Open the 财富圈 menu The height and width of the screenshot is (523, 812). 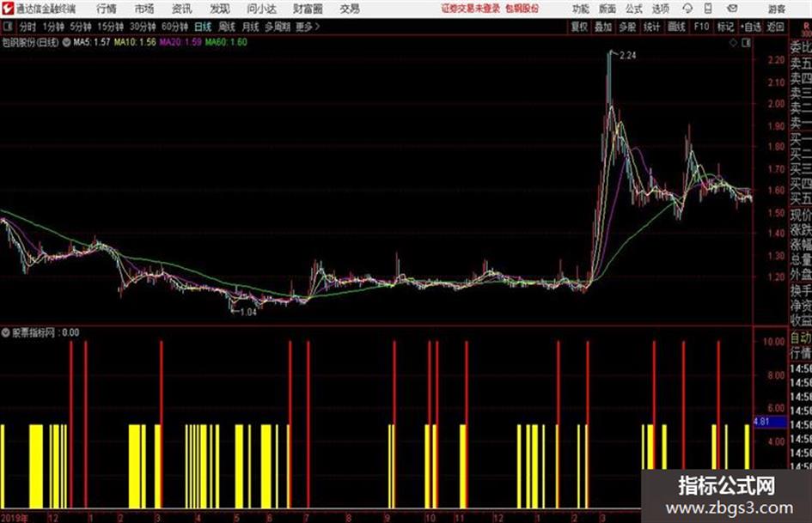(308, 9)
